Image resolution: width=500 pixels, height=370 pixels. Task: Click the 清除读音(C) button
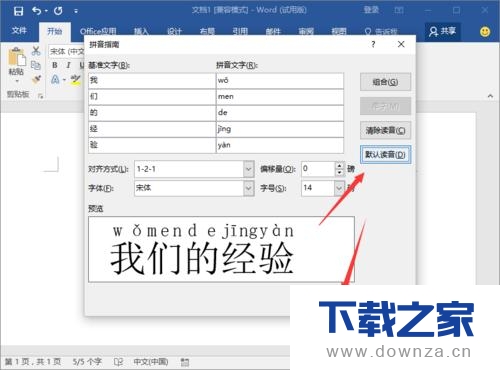click(x=385, y=130)
